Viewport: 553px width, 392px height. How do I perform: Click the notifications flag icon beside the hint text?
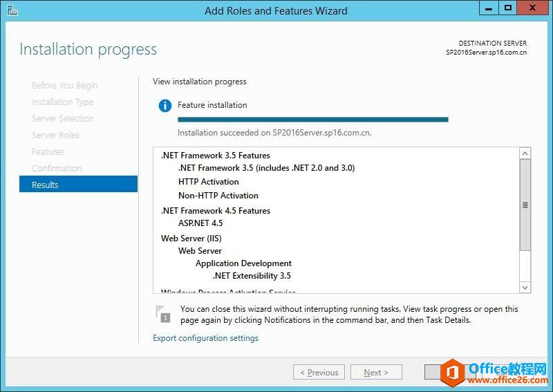click(x=163, y=314)
